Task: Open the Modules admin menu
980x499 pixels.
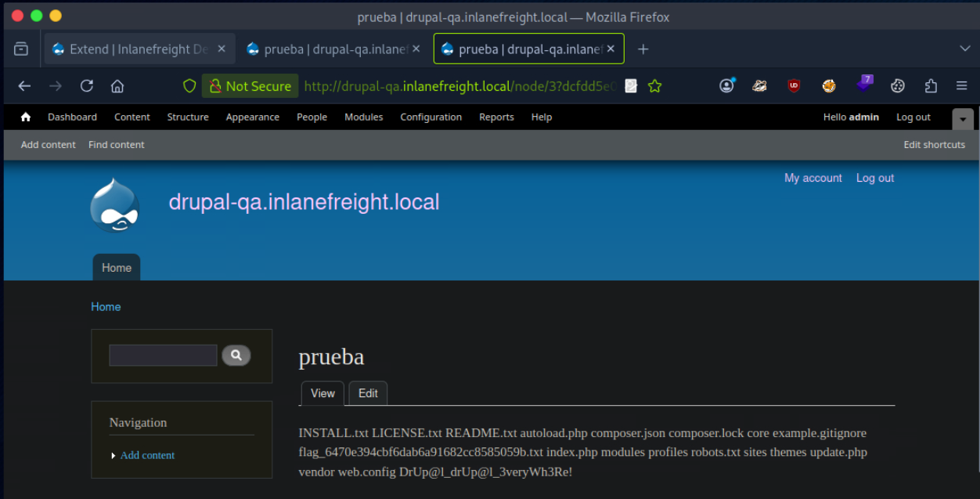Action: click(363, 117)
